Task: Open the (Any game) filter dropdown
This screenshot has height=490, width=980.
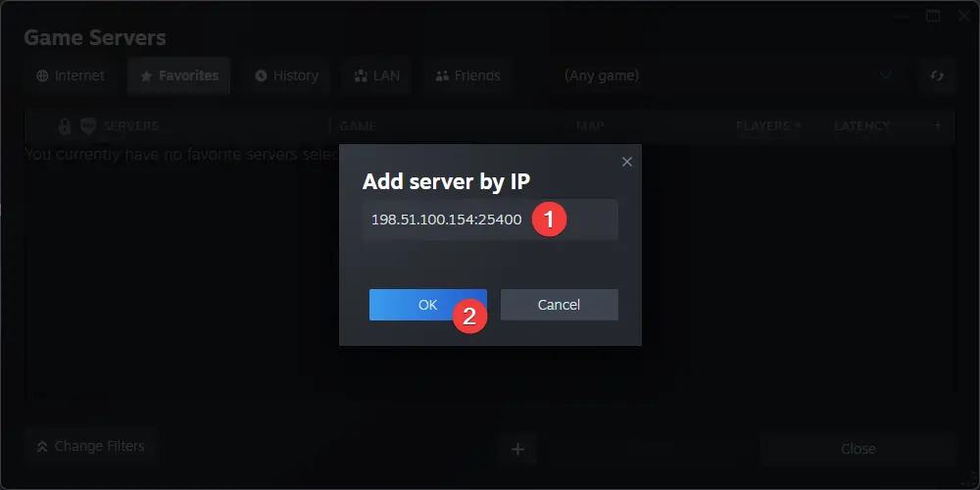Action: pyautogui.click(x=729, y=75)
